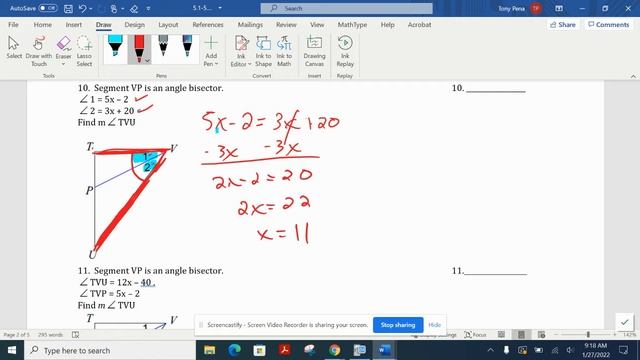
Task: Open notification center icon
Action: click(x=623, y=350)
